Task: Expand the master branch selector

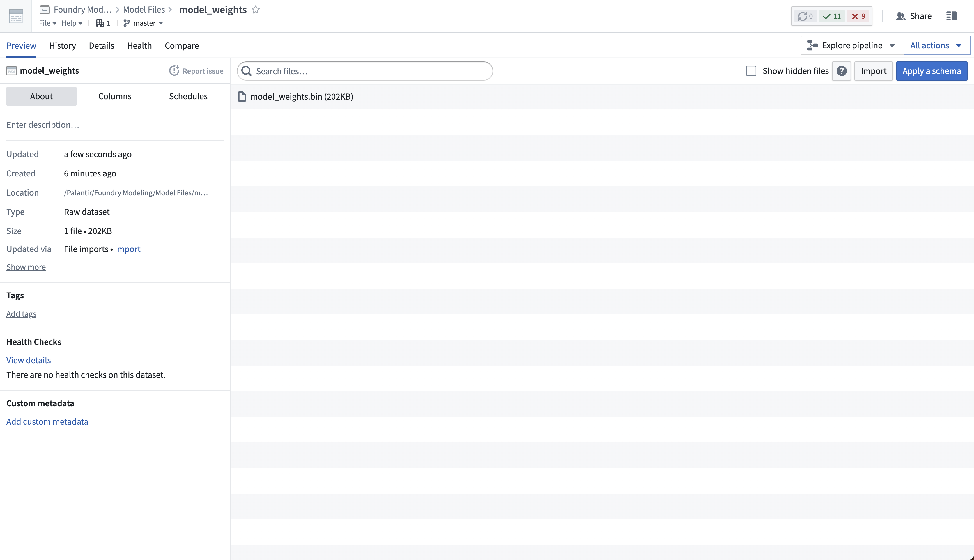Action: point(143,23)
